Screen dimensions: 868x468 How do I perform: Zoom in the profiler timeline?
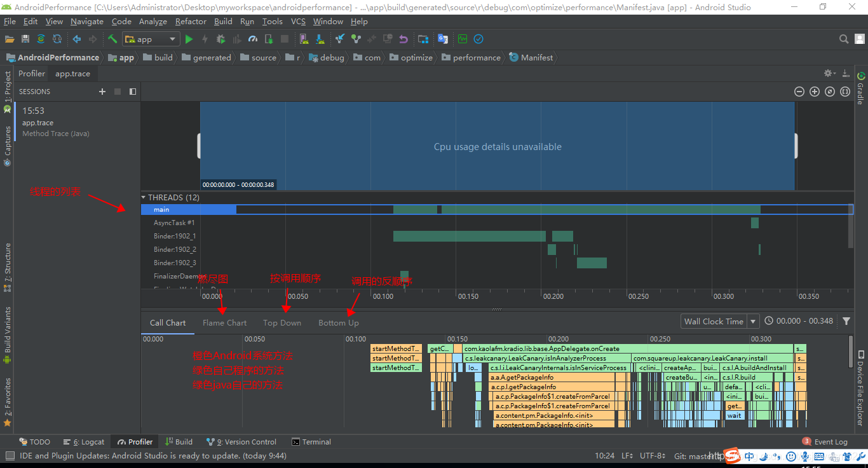click(x=815, y=92)
